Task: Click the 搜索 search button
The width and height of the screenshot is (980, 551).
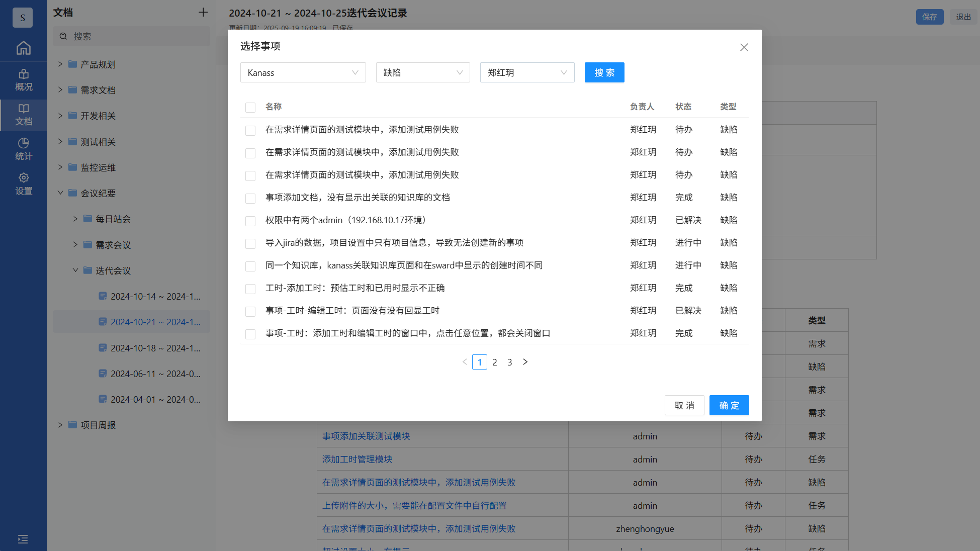Action: pos(604,73)
